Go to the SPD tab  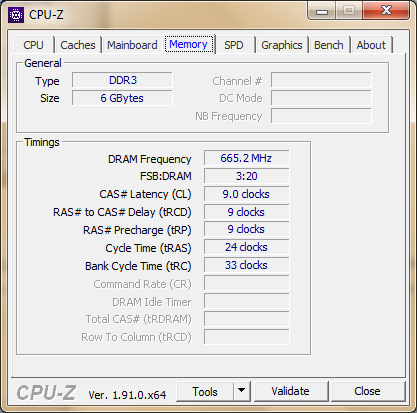click(234, 45)
